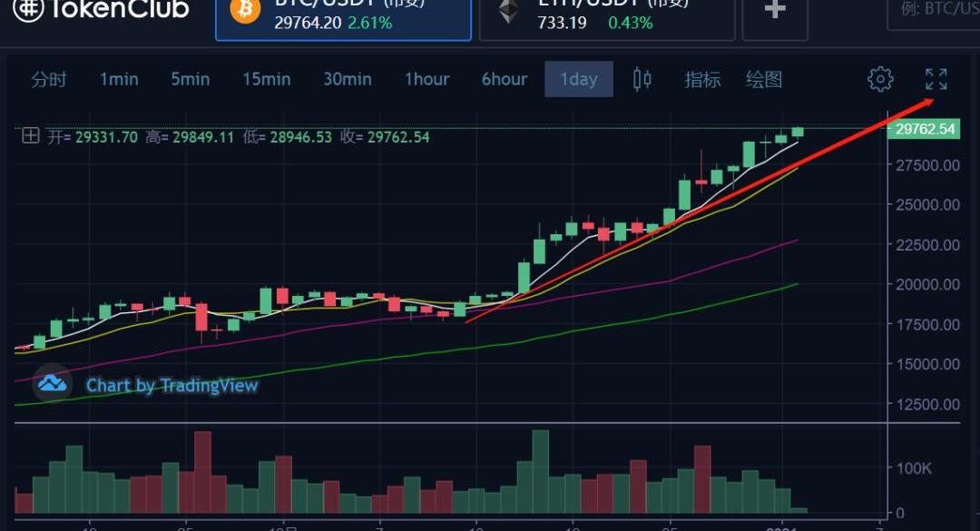The height and width of the screenshot is (531, 980).
Task: Open the Chart by TradingView link
Action: [171, 386]
